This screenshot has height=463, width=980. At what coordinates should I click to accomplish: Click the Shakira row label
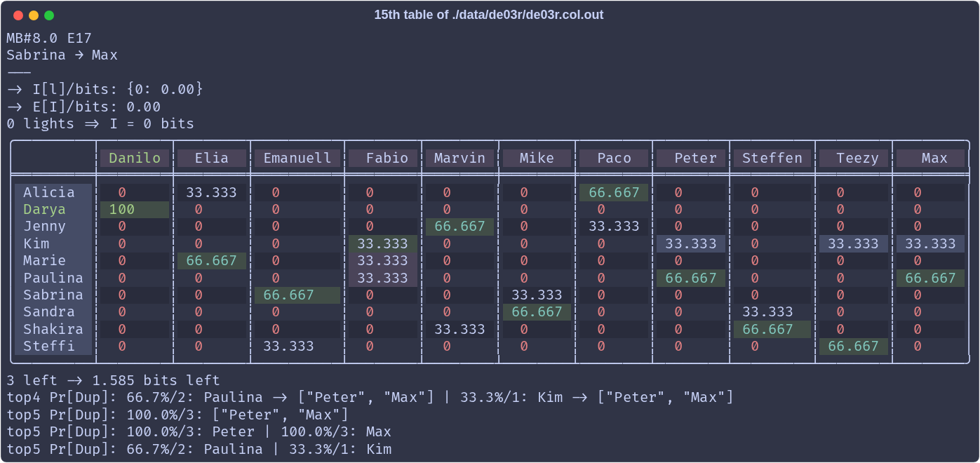[x=53, y=330]
